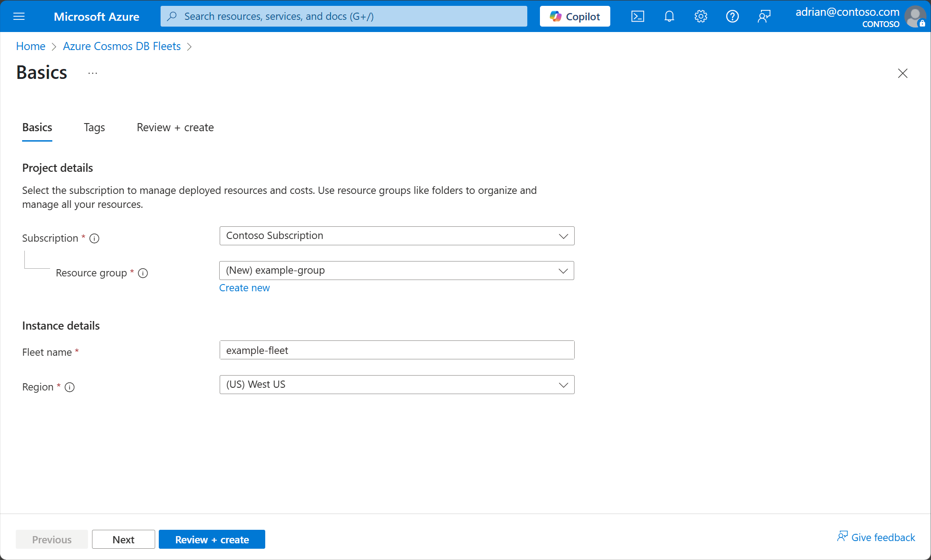Navigate to Azure Cosmos DB Fleets breadcrumb
Image resolution: width=931 pixels, height=560 pixels.
pyautogui.click(x=121, y=46)
